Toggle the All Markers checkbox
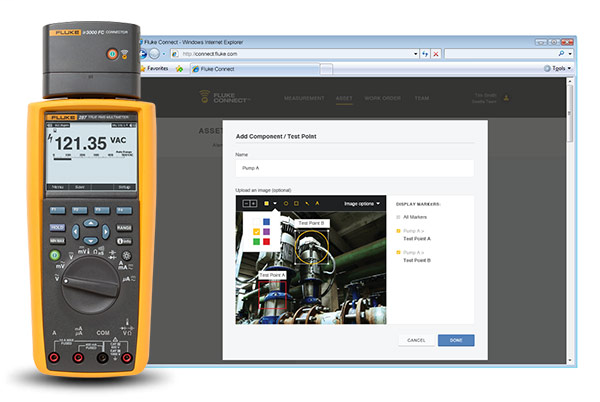 [x=398, y=217]
